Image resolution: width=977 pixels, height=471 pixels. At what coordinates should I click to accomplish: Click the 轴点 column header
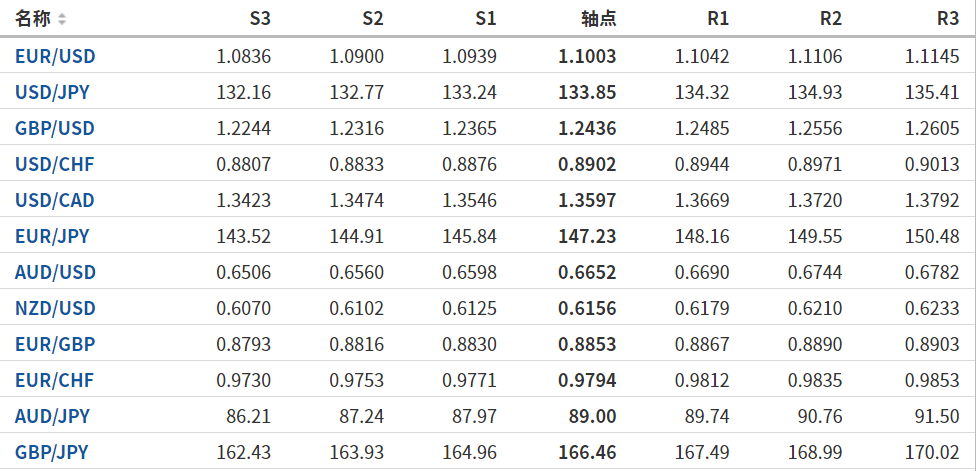point(598,19)
